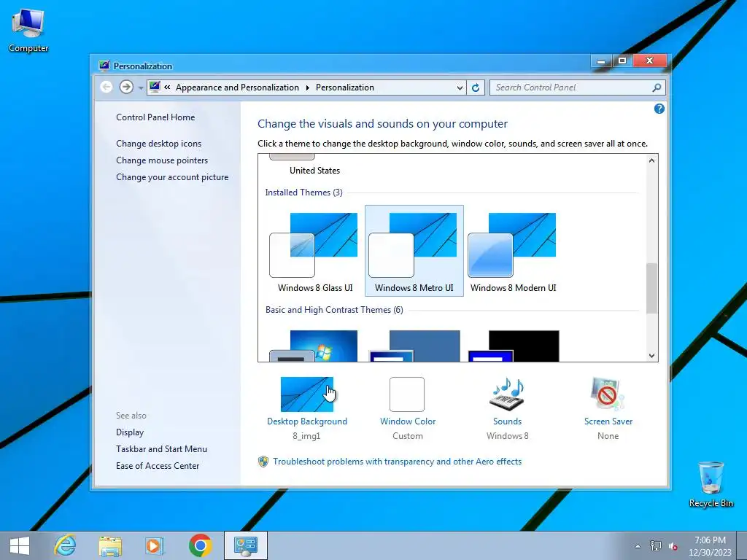Launch Internet Explorer from taskbar
Image resolution: width=747 pixels, height=560 pixels.
coord(65,545)
